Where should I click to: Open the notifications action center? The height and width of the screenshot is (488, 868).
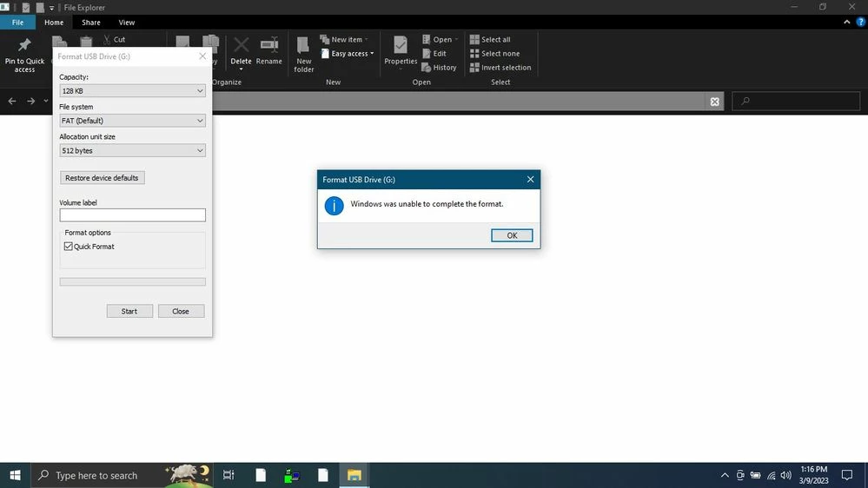847,475
